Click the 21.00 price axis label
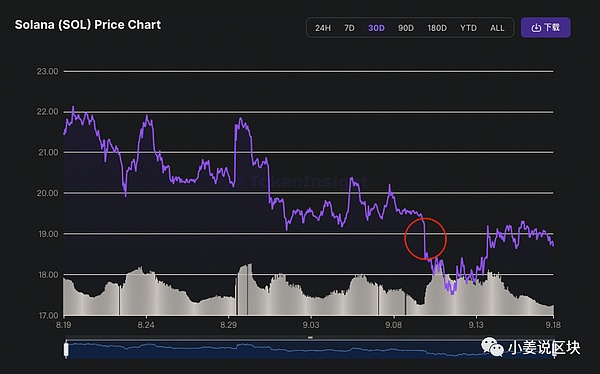 coord(47,152)
